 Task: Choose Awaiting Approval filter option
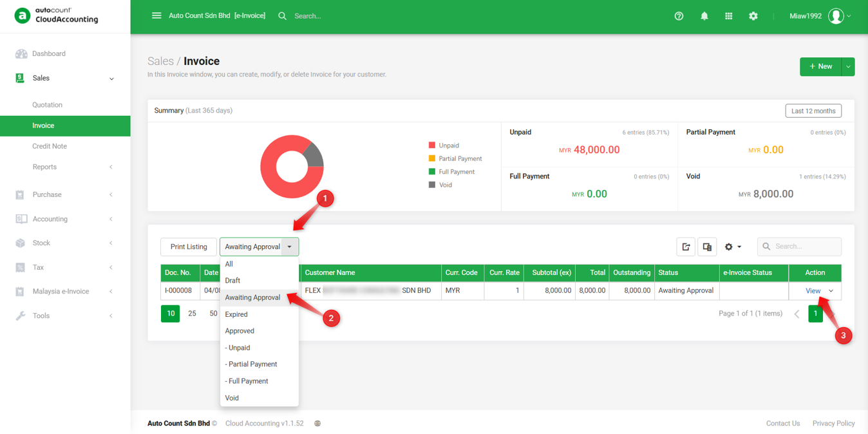(259, 297)
